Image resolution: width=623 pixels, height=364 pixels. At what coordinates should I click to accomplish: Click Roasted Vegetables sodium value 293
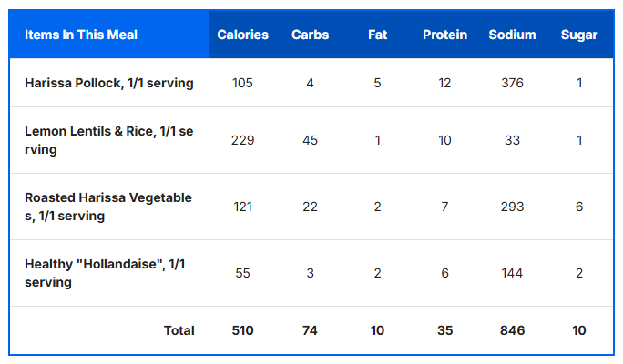512,207
